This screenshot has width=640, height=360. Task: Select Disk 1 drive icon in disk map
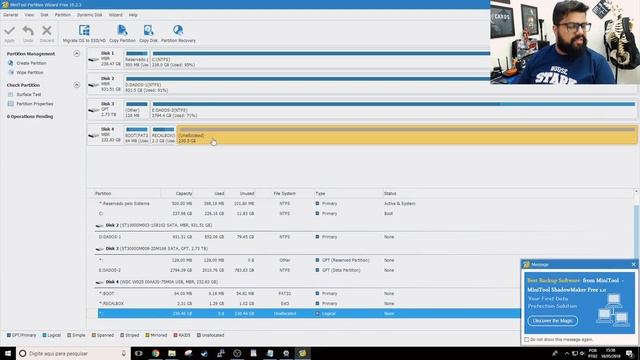point(94,60)
